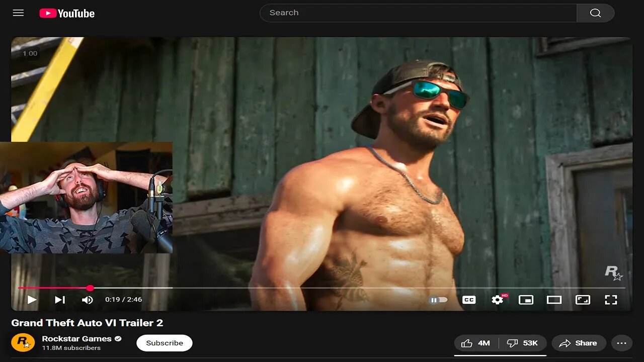The height and width of the screenshot is (362, 644).
Task: Enable miniplayer mode
Action: pyautogui.click(x=526, y=300)
